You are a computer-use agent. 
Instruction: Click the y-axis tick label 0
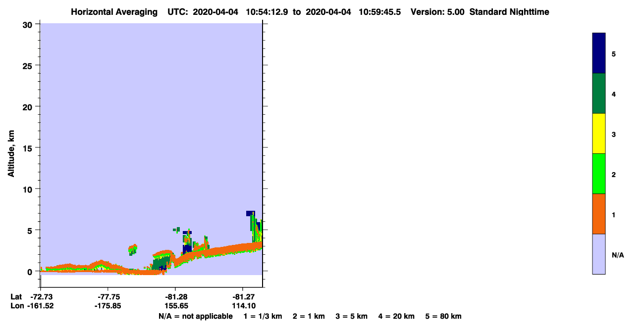(31, 272)
